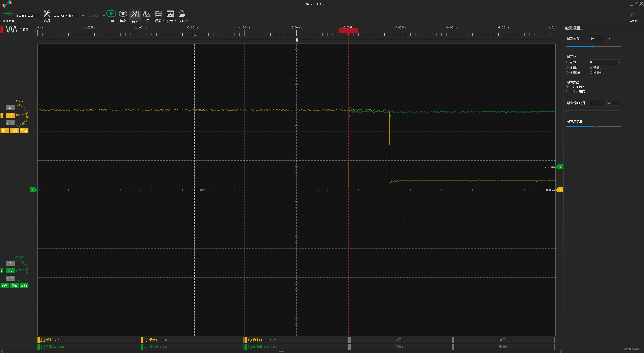Select 自动 trigger source radio
644x353 pixels.
pos(567,62)
